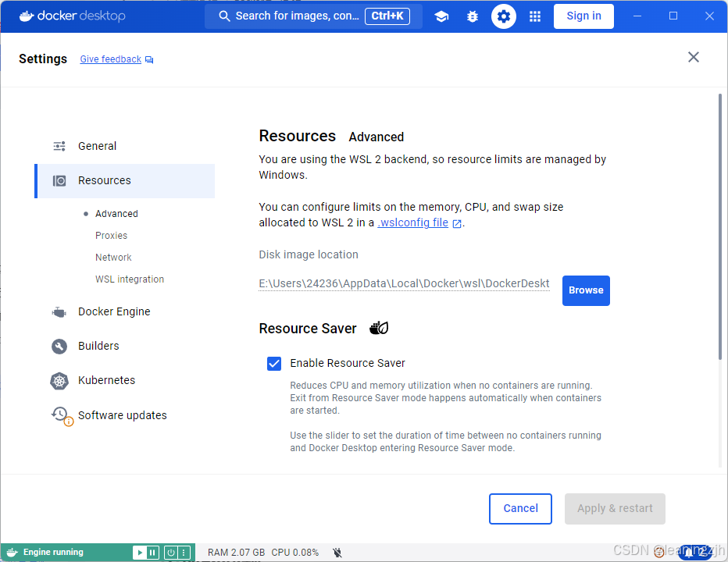The image size is (728, 562).
Task: Click the search for images field
Action: (313, 16)
